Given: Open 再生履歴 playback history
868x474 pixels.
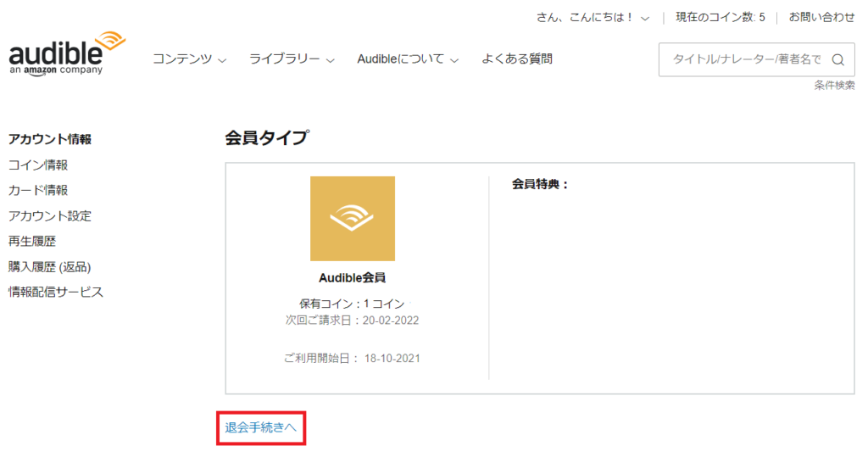Looking at the screenshot, I should 31,241.
